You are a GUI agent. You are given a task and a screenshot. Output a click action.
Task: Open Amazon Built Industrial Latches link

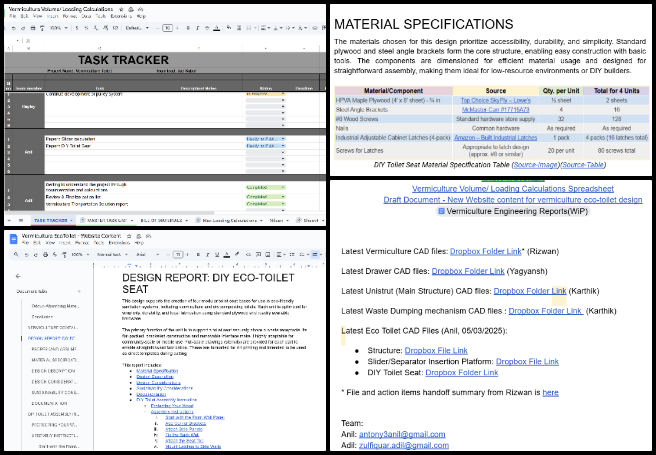pos(495,138)
